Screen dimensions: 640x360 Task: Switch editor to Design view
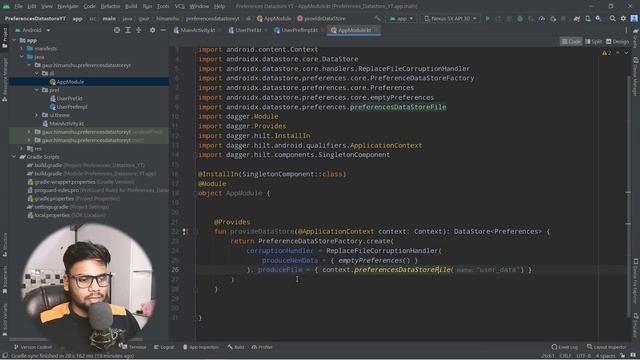tap(617, 42)
